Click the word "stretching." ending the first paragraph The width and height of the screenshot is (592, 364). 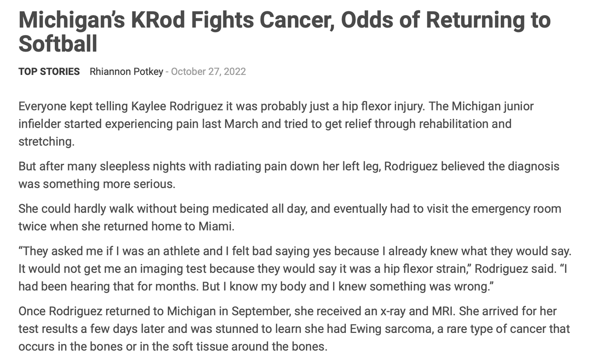[46, 142]
